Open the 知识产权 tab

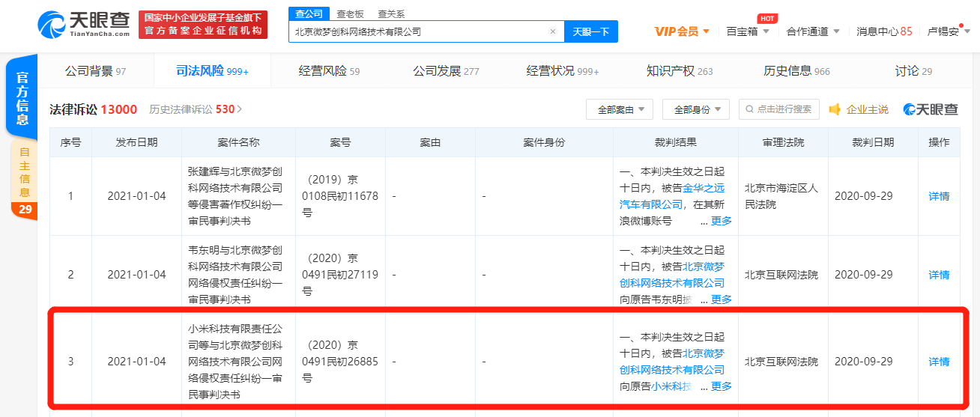tap(680, 71)
